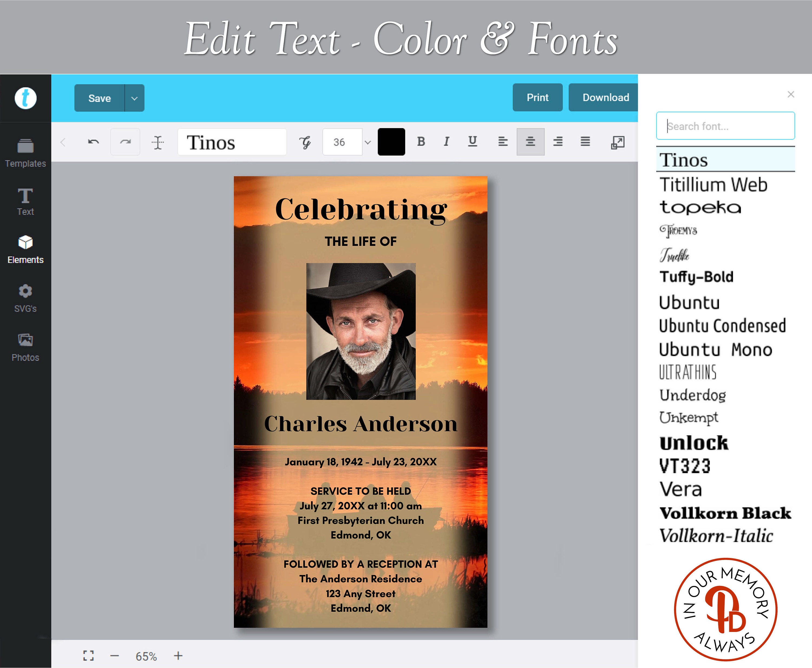Open the Text tool in sidebar
Image resolution: width=812 pixels, height=668 pixels.
point(25,202)
